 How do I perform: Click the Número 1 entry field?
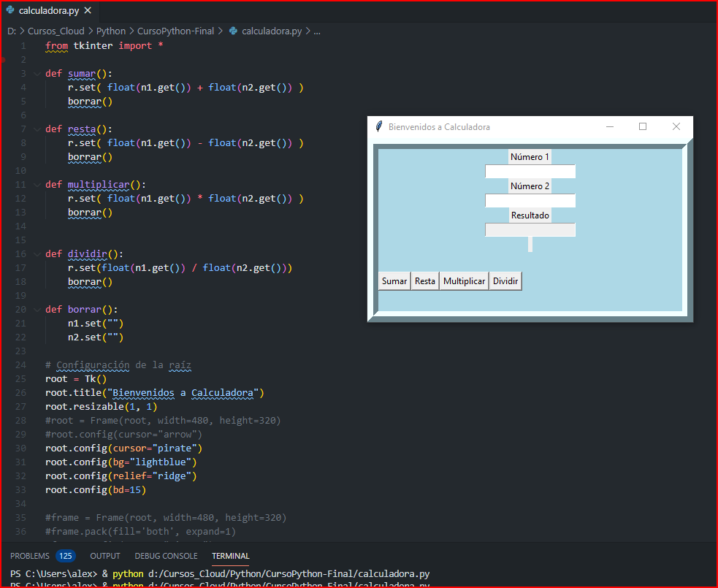[530, 172]
